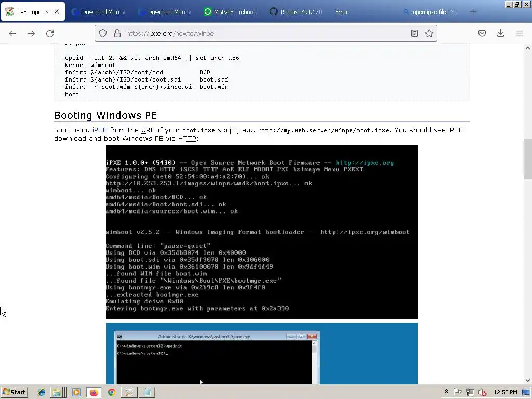The width and height of the screenshot is (532, 399).
Task: Go forward one page
Action: pyautogui.click(x=31, y=33)
